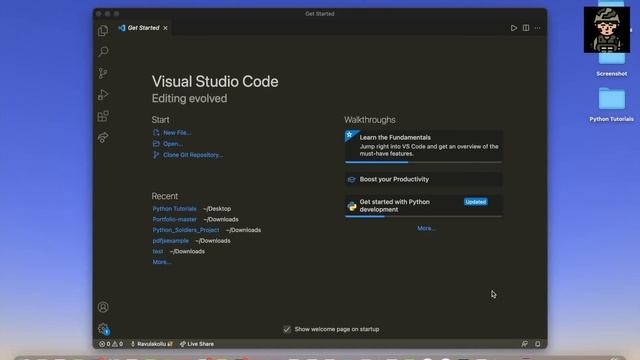This screenshot has width=640, height=360.
Task: Open recent folder test
Action: click(158, 251)
